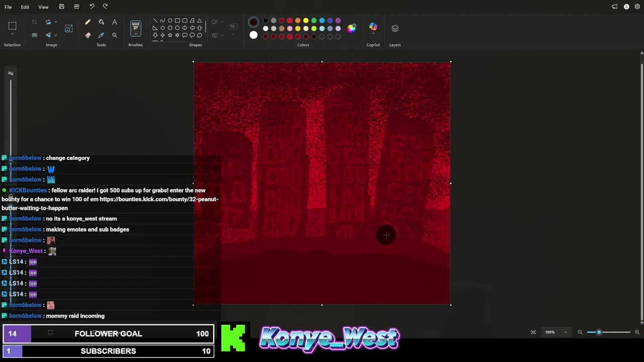Pick the purple color swatch

(338, 21)
